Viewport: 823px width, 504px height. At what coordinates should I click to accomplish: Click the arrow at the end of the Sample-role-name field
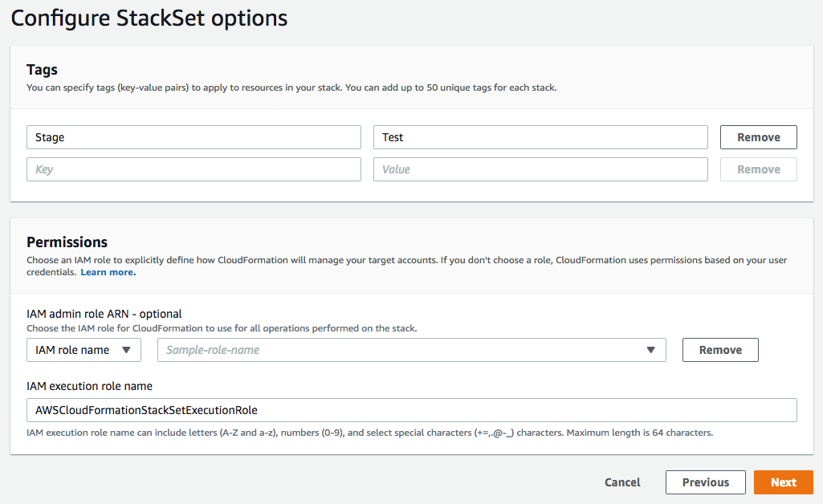650,350
